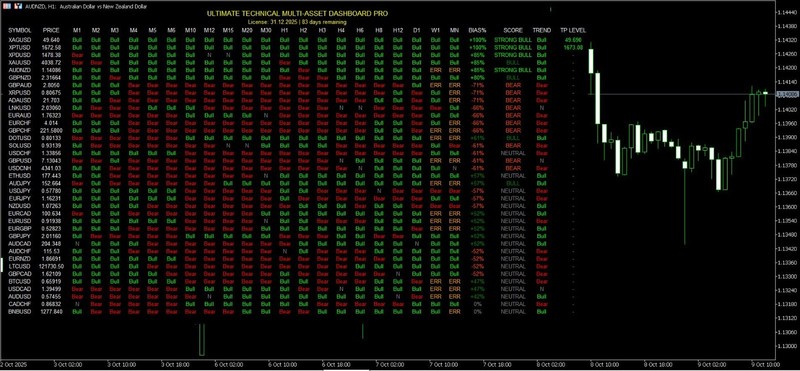Click the current price label on the price axis
Image resolution: width=800 pixels, height=371 pixels.
[787, 94]
